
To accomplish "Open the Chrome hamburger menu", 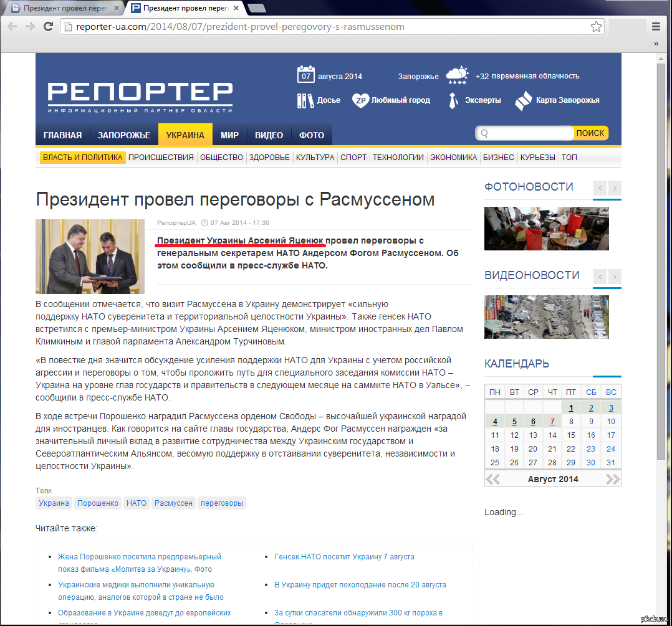I will [656, 27].
